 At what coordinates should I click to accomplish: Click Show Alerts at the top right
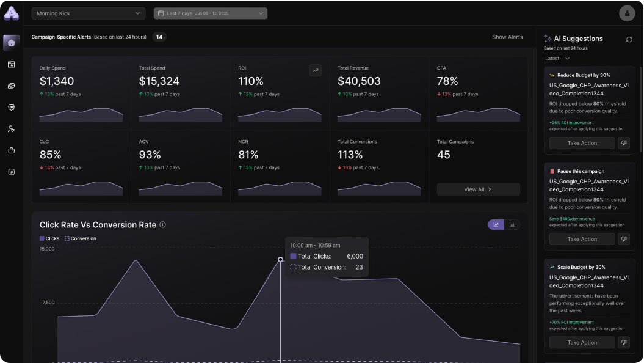click(x=507, y=37)
